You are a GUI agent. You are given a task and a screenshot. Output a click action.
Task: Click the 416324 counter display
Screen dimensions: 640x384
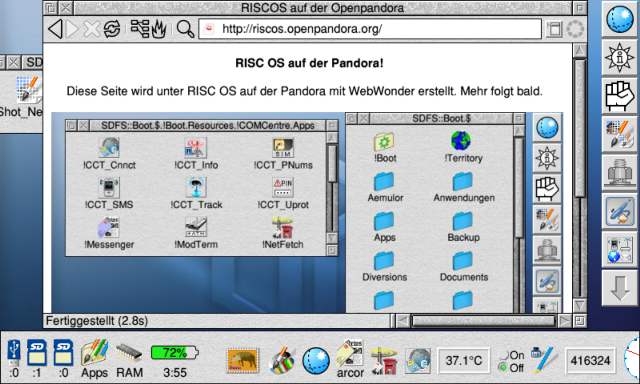point(590,361)
